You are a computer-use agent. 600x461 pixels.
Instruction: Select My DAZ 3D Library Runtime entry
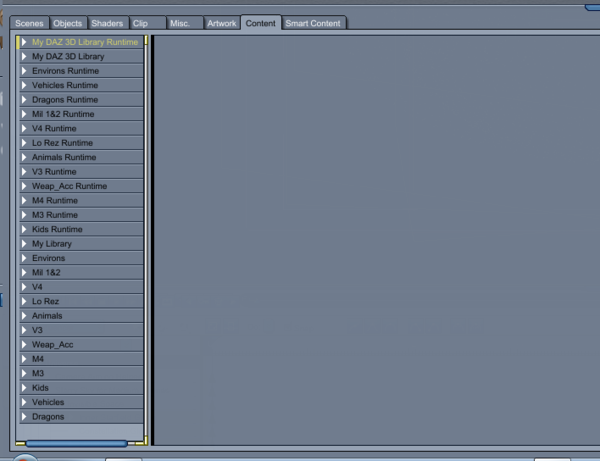coord(82,42)
